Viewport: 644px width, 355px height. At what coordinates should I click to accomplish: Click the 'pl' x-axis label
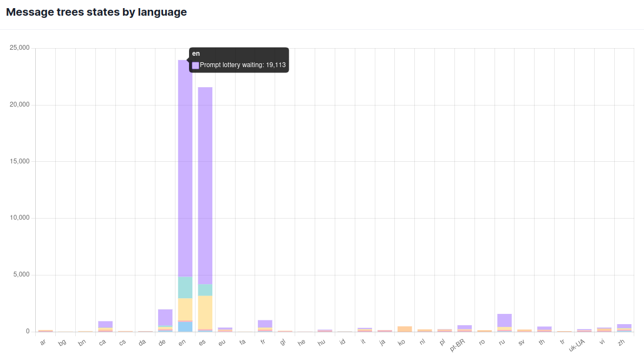[443, 342]
